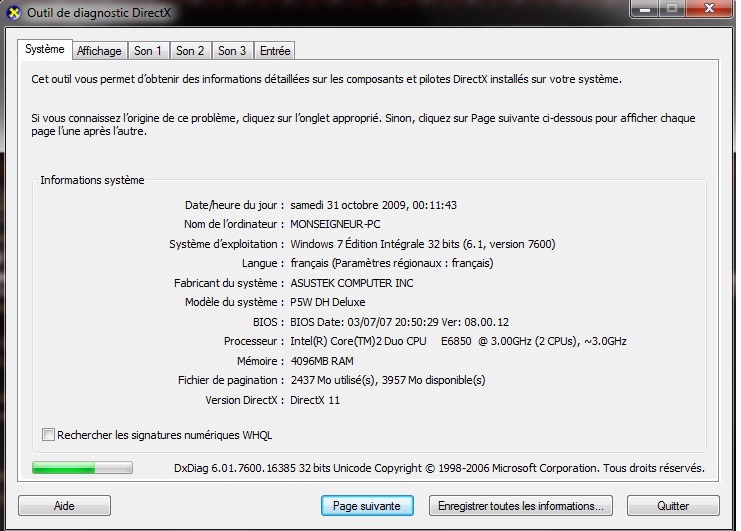The image size is (741, 531).
Task: Open the Son 3 tab
Action: pos(232,51)
